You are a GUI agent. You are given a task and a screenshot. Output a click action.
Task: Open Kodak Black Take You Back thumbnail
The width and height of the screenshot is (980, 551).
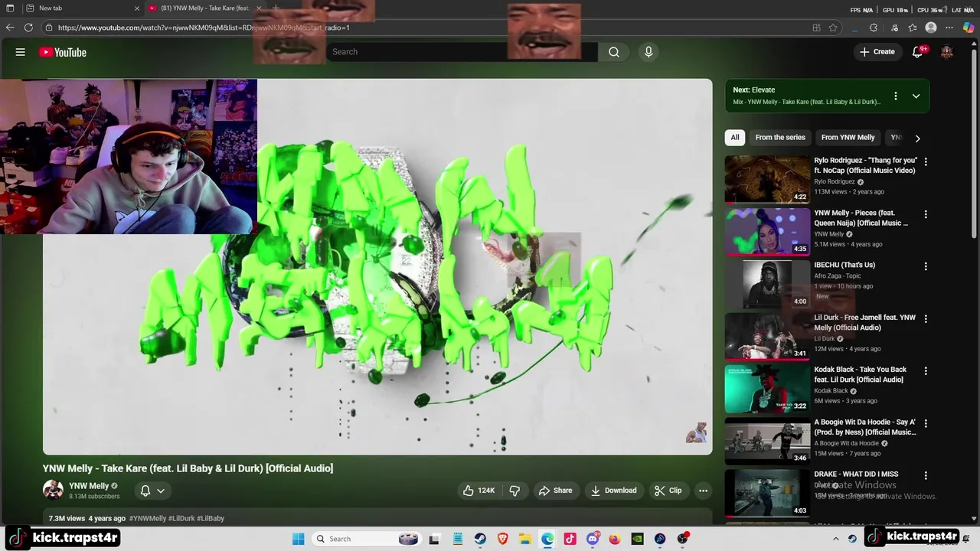pyautogui.click(x=767, y=388)
